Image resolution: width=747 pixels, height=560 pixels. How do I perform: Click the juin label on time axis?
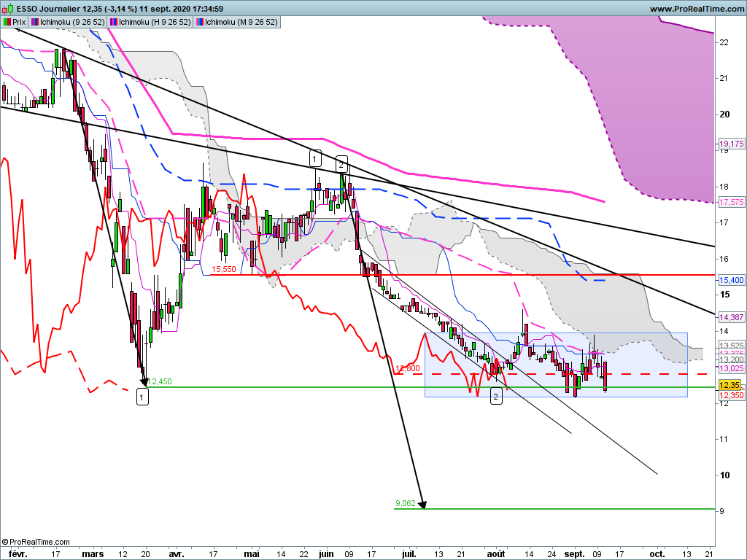pyautogui.click(x=326, y=554)
